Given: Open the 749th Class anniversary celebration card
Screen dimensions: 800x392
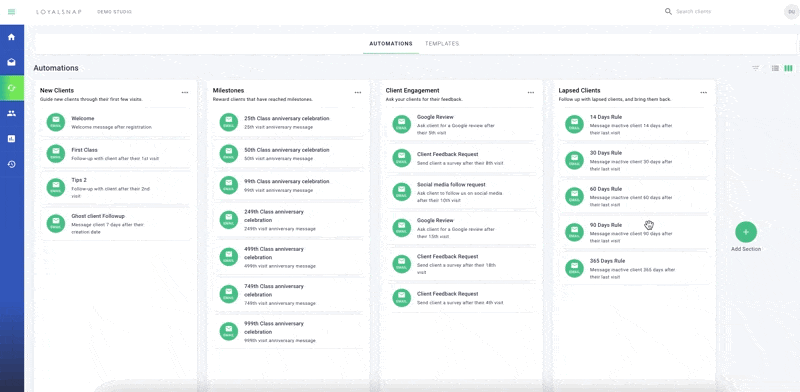Looking at the screenshot, I should point(289,295).
